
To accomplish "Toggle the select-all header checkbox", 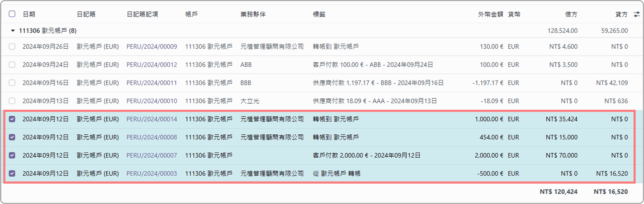I will [12, 14].
